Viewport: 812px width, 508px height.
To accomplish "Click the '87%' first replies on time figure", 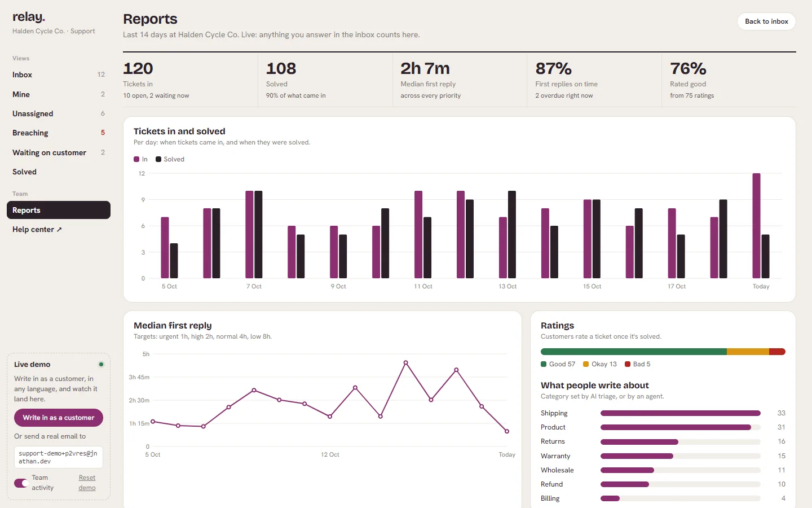I will pos(553,68).
